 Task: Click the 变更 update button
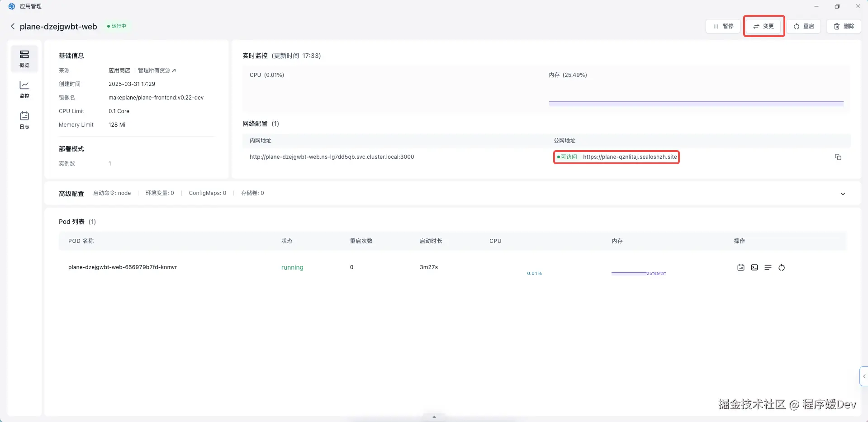764,26
